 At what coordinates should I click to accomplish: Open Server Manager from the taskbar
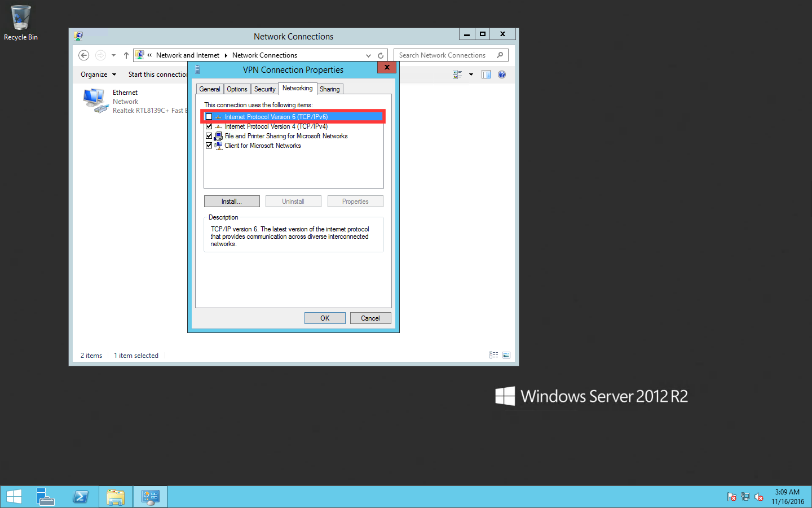(x=46, y=497)
